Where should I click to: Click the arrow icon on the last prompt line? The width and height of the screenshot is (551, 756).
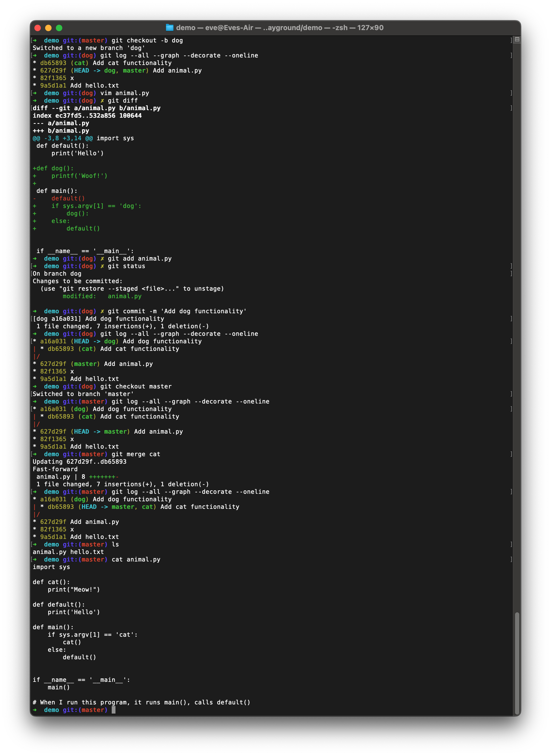click(35, 710)
